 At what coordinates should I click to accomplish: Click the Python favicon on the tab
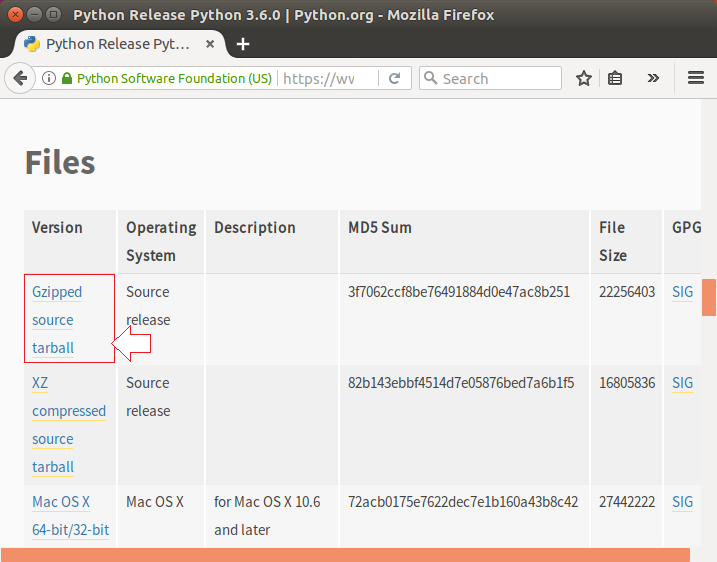(x=32, y=44)
